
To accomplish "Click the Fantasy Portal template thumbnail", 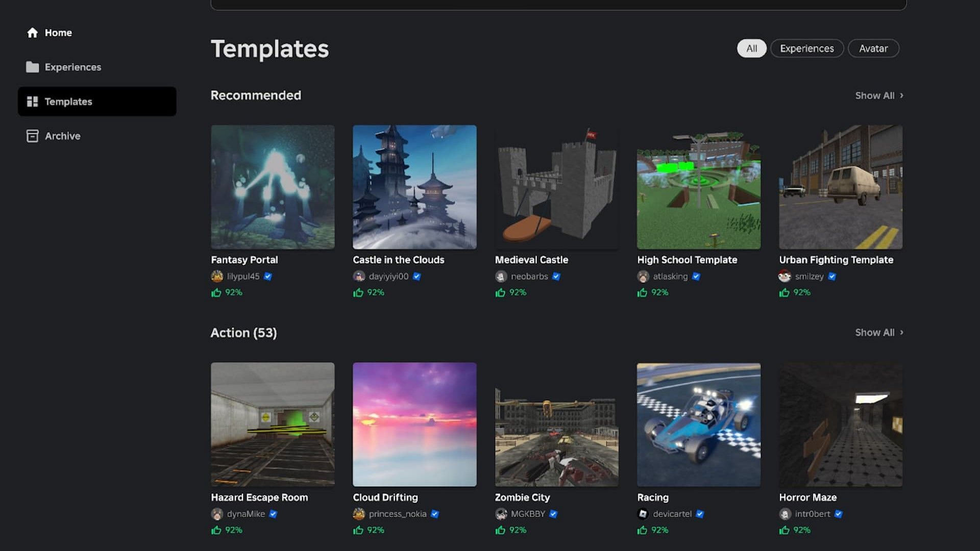I will [273, 187].
